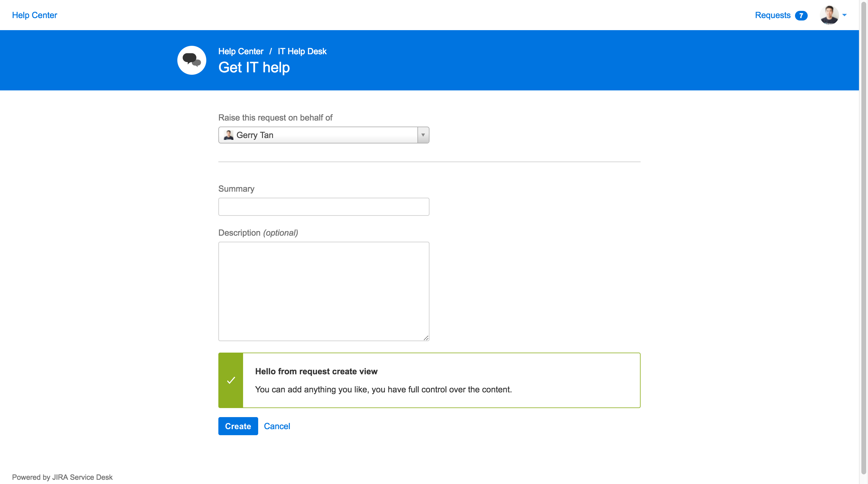Viewport: 868px width, 484px height.
Task: Click the Cancel link
Action: (x=277, y=426)
